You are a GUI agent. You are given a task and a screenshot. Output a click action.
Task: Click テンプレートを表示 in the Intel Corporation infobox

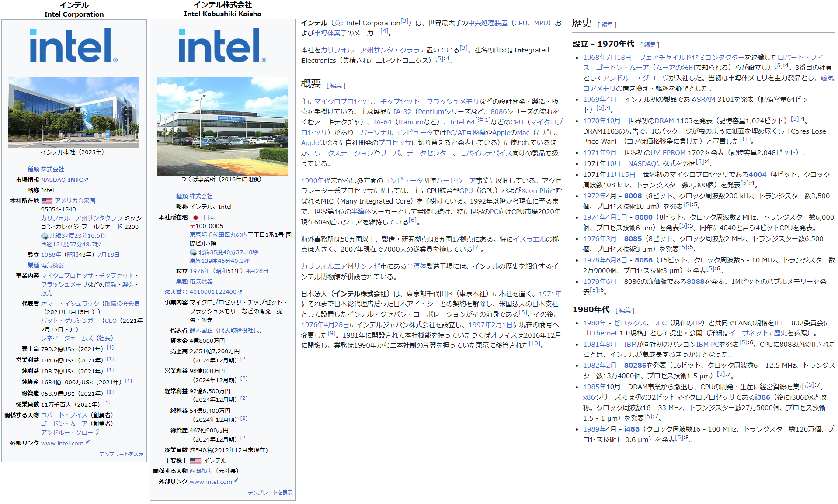tap(121, 454)
